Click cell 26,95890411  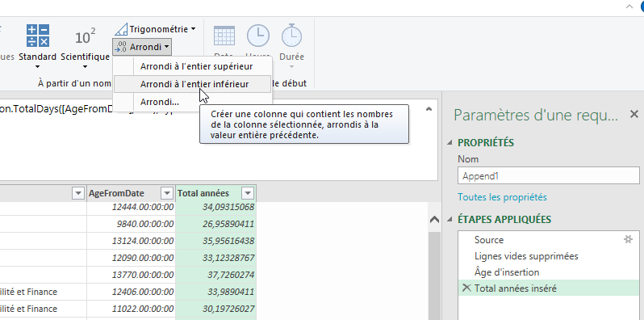[x=215, y=224]
